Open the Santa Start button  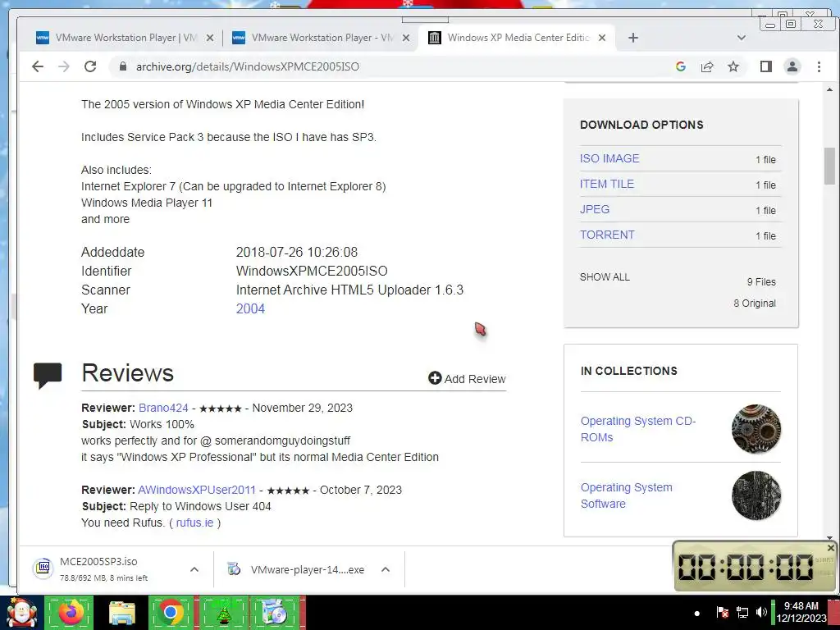[x=21, y=613]
